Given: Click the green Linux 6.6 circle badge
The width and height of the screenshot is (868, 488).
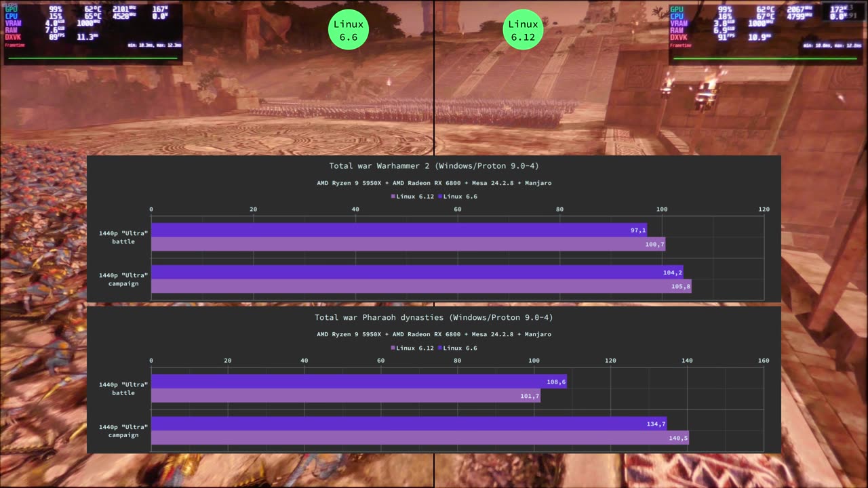Looking at the screenshot, I should [x=348, y=30].
